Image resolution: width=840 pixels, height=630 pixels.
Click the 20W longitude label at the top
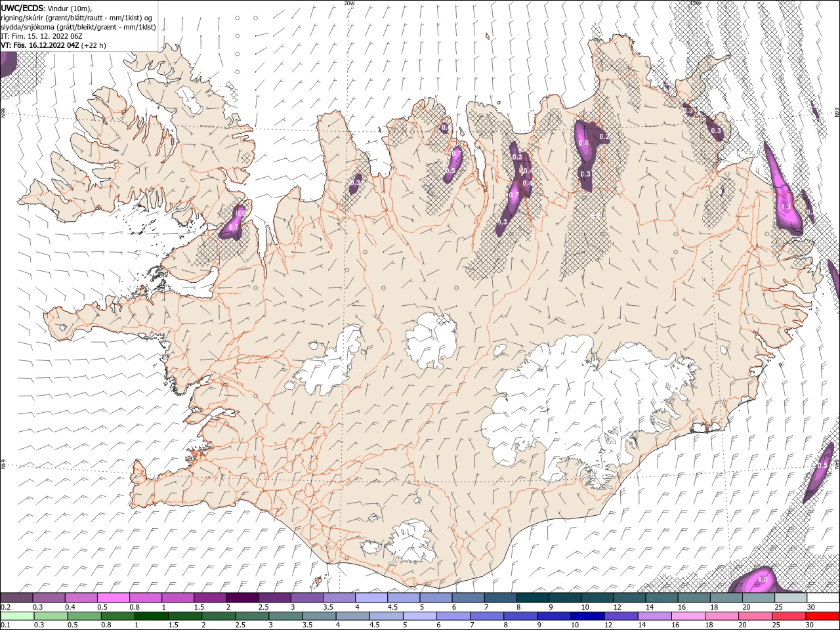(349, 3)
